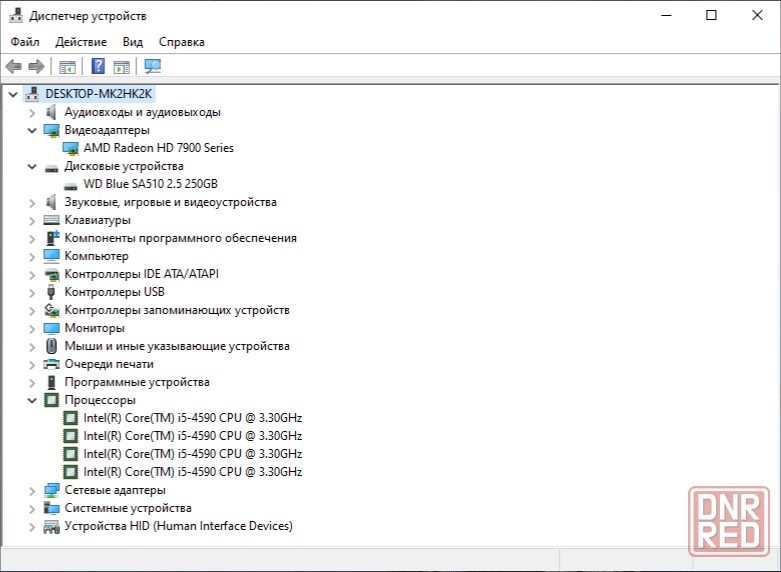
Task: Open the blue question mark Help icon
Action: pyautogui.click(x=98, y=66)
